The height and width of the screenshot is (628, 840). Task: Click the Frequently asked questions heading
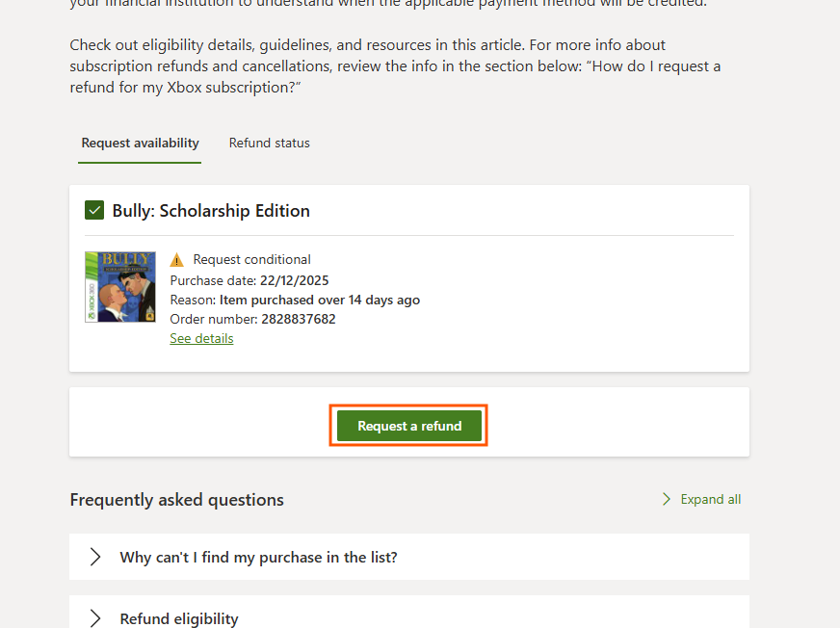pyautogui.click(x=177, y=500)
